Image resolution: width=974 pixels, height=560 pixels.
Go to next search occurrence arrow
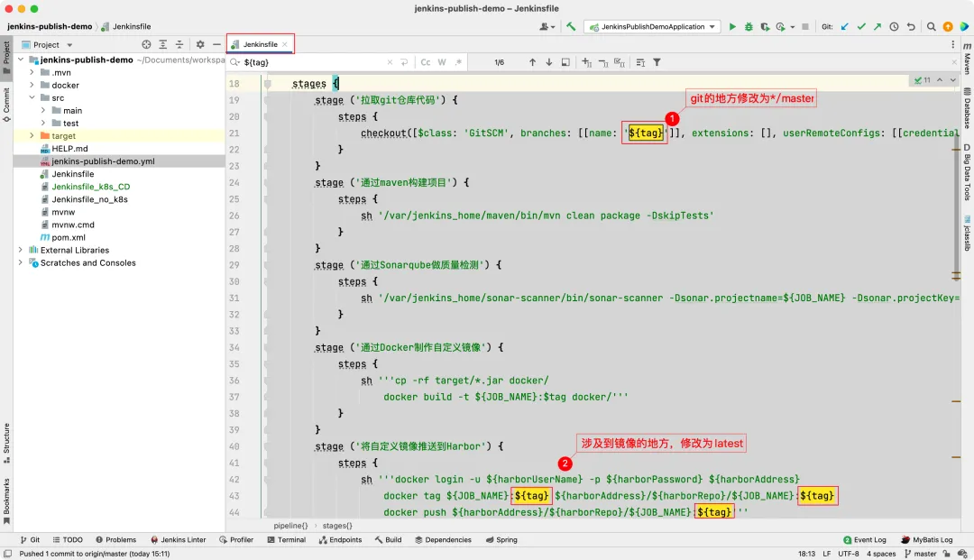coord(548,62)
